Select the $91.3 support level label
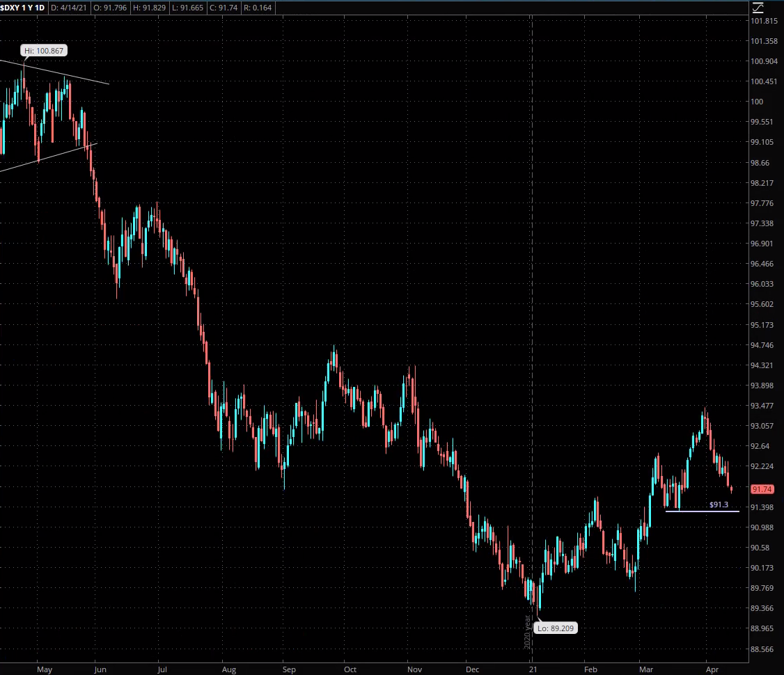The width and height of the screenshot is (784, 675). point(719,504)
